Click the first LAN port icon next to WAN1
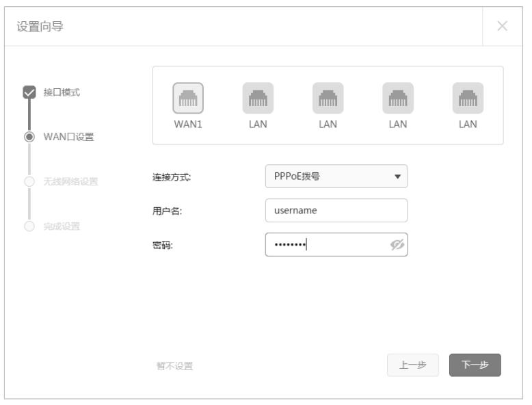The image size is (532, 405). click(x=258, y=99)
